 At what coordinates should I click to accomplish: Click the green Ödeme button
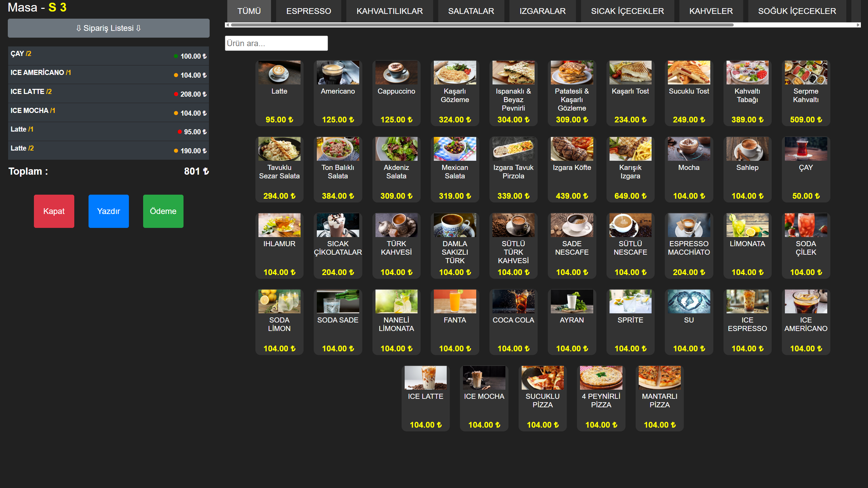coord(163,211)
